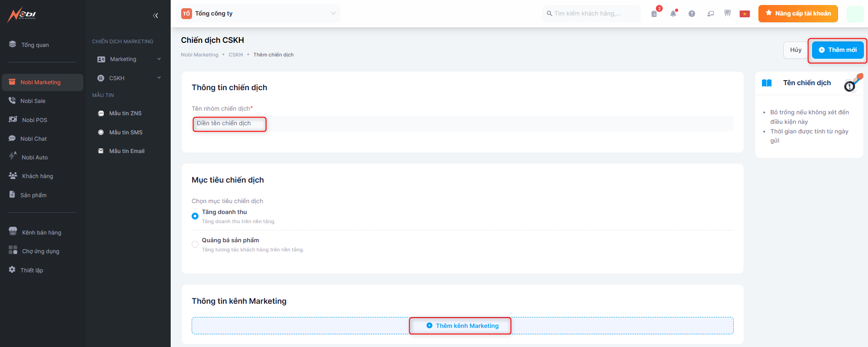Viewport: 868px width, 347px height.
Task: Click Thêm kênh Marketing button
Action: (462, 326)
